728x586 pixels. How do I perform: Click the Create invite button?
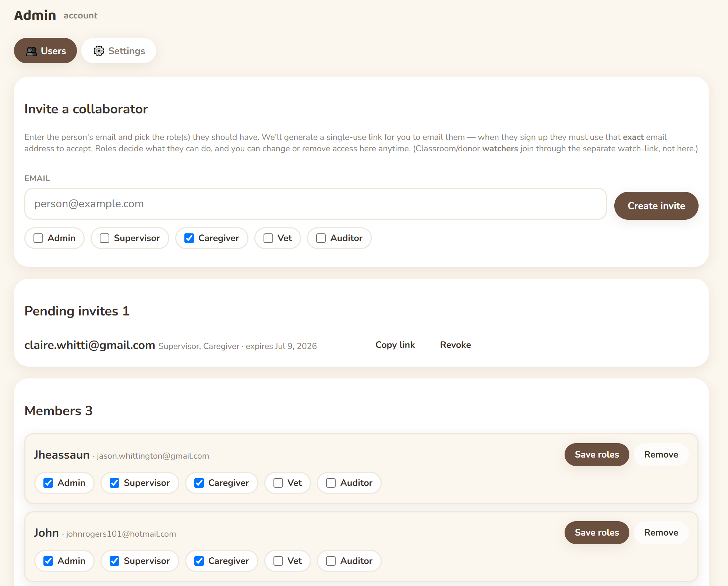(x=656, y=206)
